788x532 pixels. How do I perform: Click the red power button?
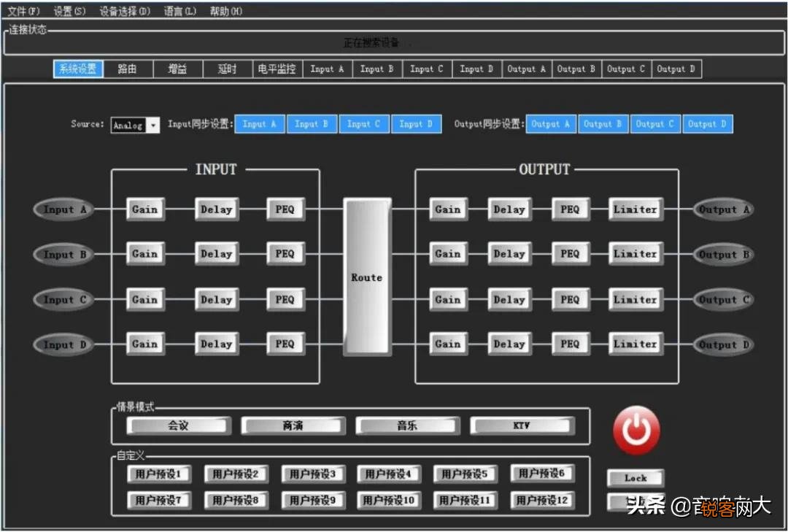[636, 431]
